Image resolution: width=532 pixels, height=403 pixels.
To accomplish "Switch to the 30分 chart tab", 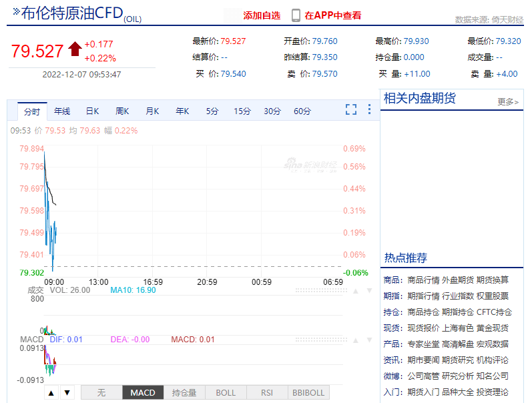I will tap(272, 111).
